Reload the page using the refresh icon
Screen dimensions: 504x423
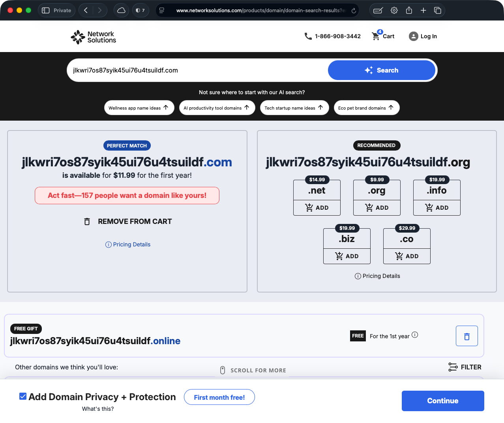(354, 11)
